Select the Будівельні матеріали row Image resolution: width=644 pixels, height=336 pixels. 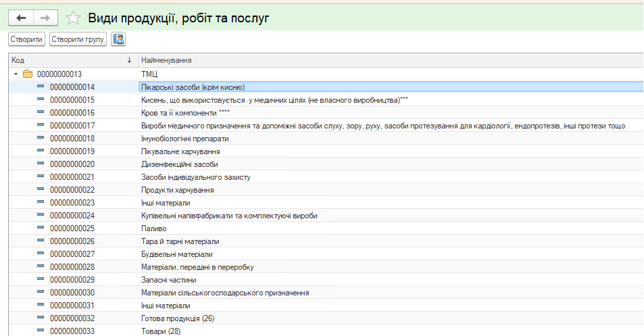(176, 254)
